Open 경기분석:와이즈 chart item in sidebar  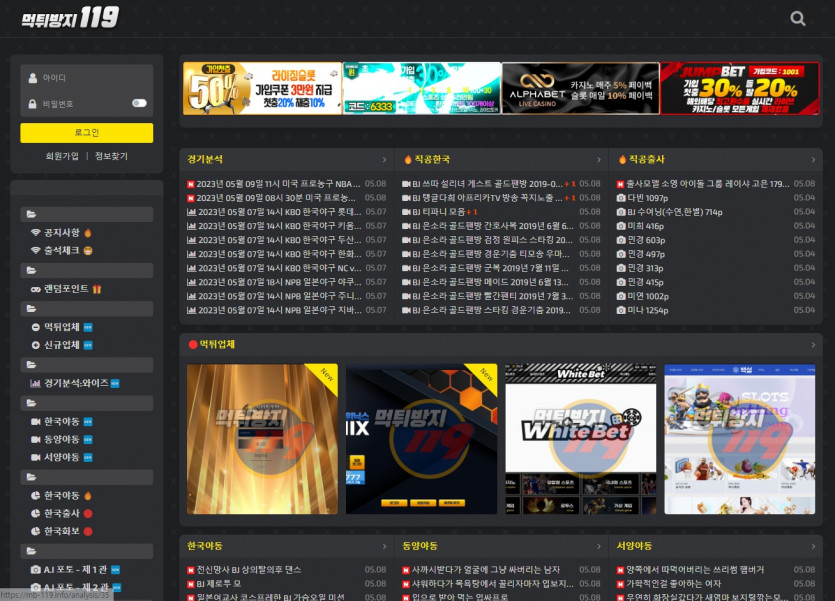coord(75,383)
